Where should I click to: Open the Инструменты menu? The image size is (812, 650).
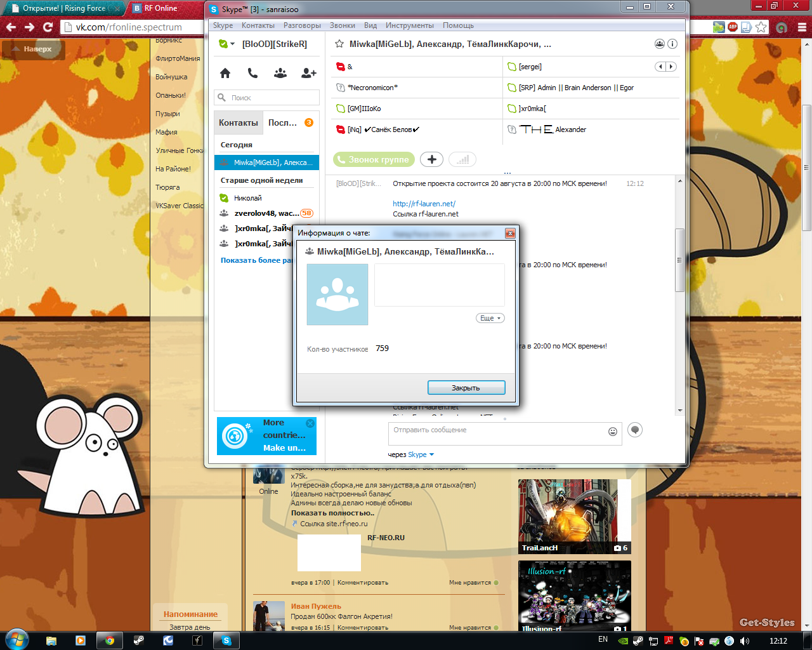pos(410,25)
